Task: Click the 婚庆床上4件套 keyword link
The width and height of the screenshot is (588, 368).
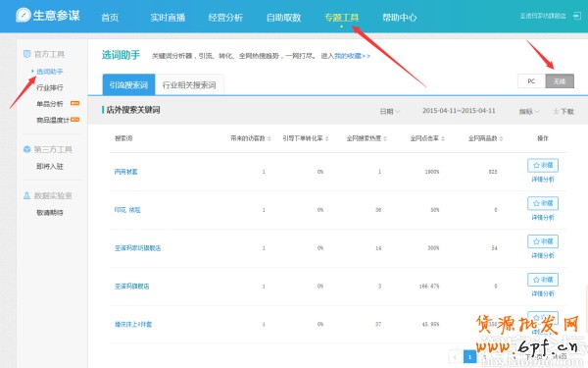Action: (133, 324)
